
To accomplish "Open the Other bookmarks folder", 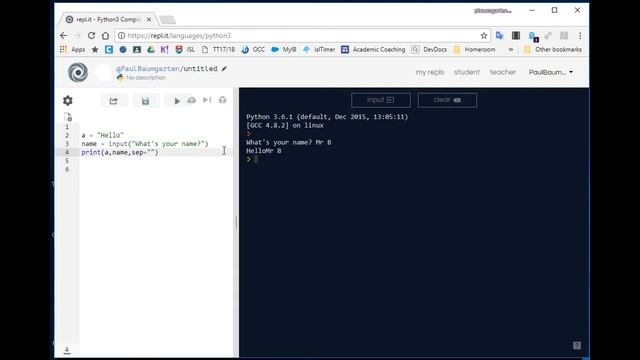I will [553, 49].
